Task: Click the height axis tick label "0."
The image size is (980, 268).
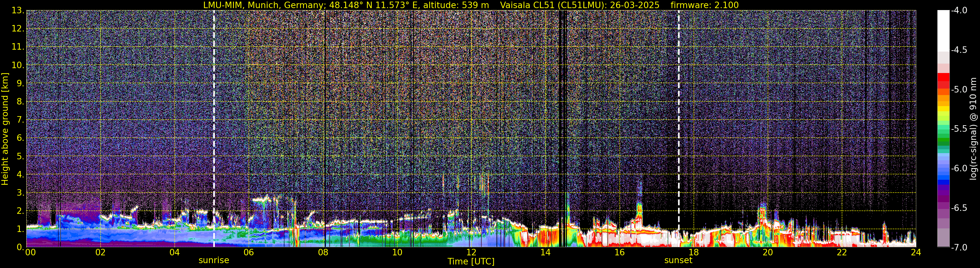Action: [x=20, y=247]
